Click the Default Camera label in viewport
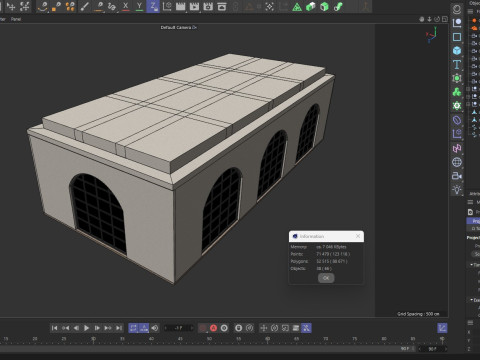The image size is (480, 360). click(x=176, y=27)
